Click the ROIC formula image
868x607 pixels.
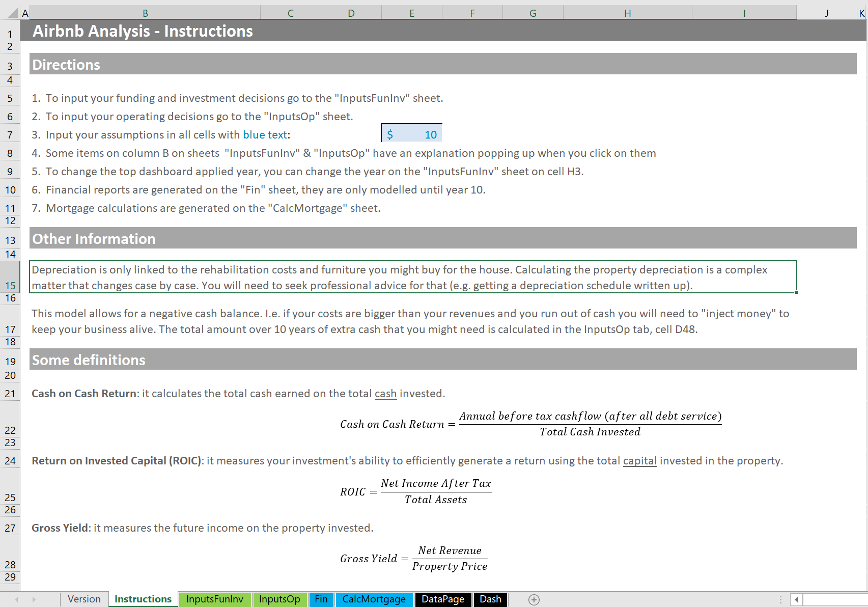pos(416,491)
